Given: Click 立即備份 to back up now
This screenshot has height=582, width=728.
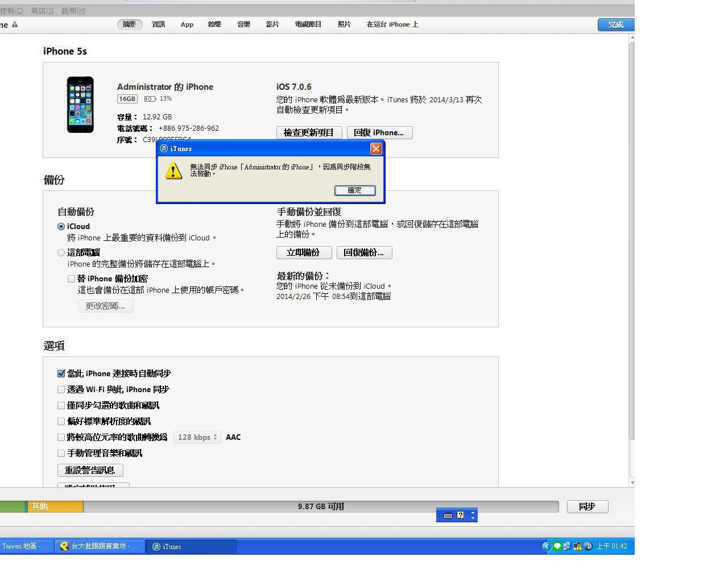Looking at the screenshot, I should pyautogui.click(x=304, y=252).
